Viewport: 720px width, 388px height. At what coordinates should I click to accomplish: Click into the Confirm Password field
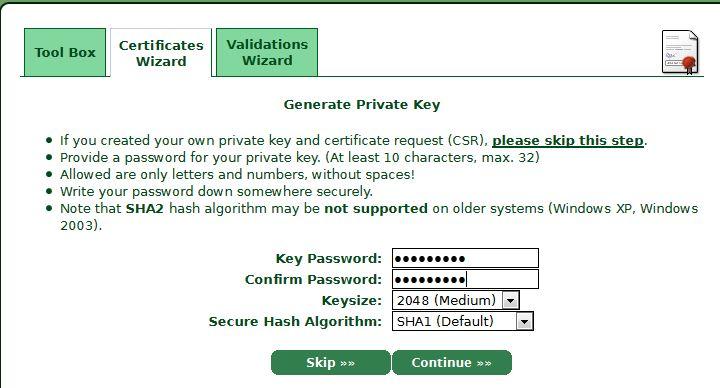465,279
